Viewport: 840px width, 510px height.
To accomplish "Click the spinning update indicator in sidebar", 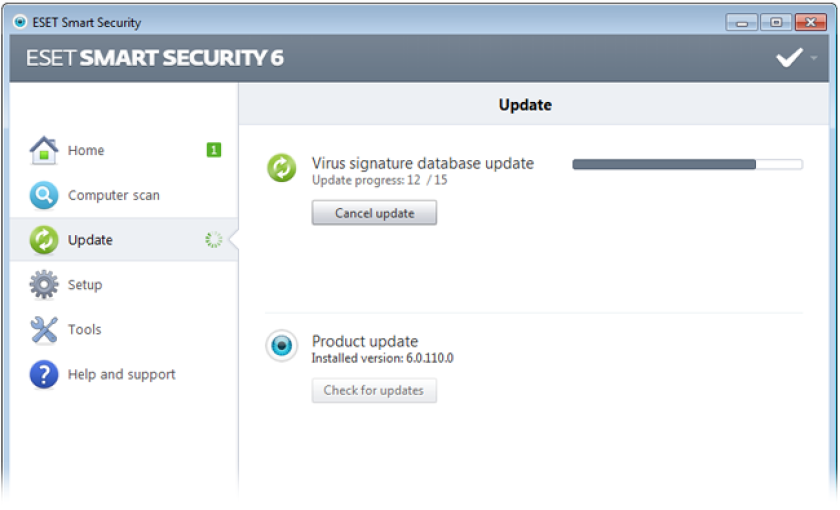I will 214,239.
